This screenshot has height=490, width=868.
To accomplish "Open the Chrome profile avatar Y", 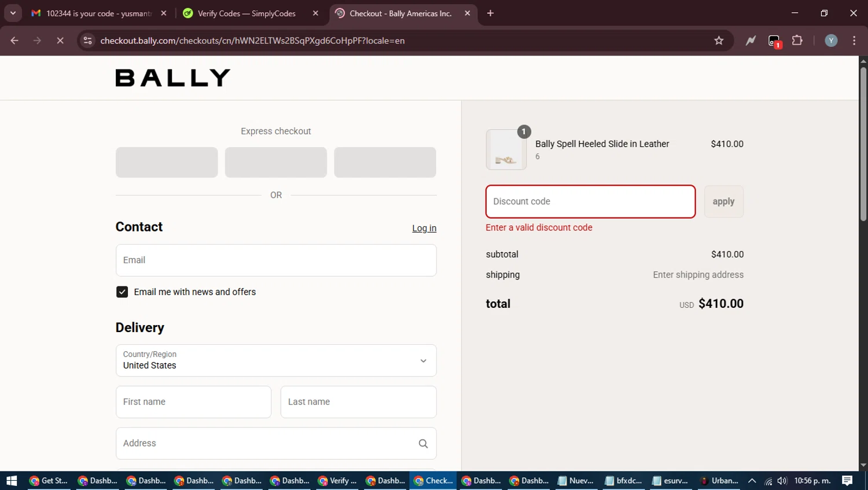I will pyautogui.click(x=831, y=40).
